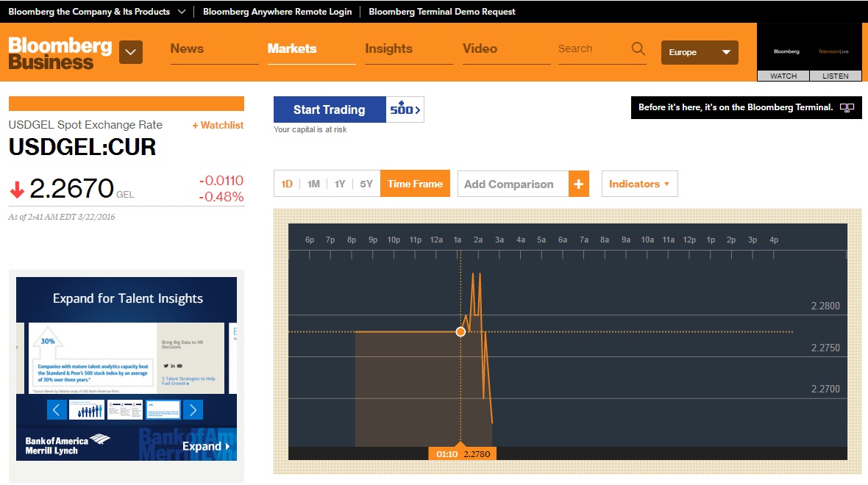The width and height of the screenshot is (868, 485).
Task: Click the chart data point marker
Action: (460, 332)
